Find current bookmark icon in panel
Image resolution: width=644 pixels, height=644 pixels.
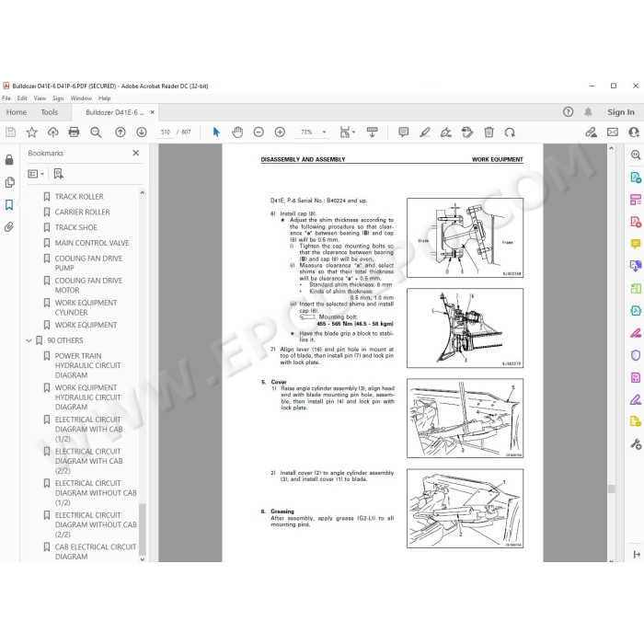tap(58, 174)
